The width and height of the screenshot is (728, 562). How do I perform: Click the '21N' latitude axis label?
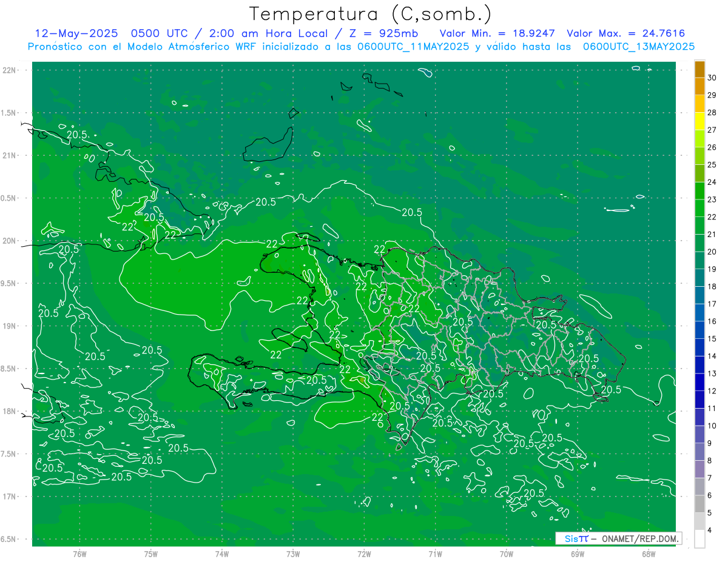10,155
